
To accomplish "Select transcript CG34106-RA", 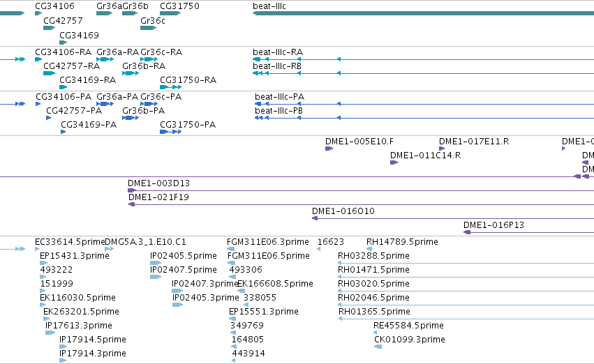I will pyautogui.click(x=38, y=59).
